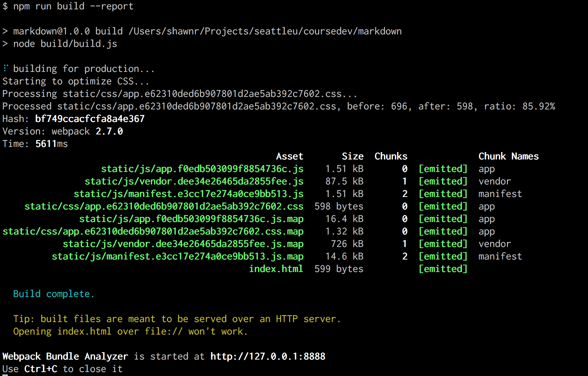Select the vendor.dee34e26465da2855fee.js.map asset
The width and height of the screenshot is (588, 376).
click(x=183, y=244)
